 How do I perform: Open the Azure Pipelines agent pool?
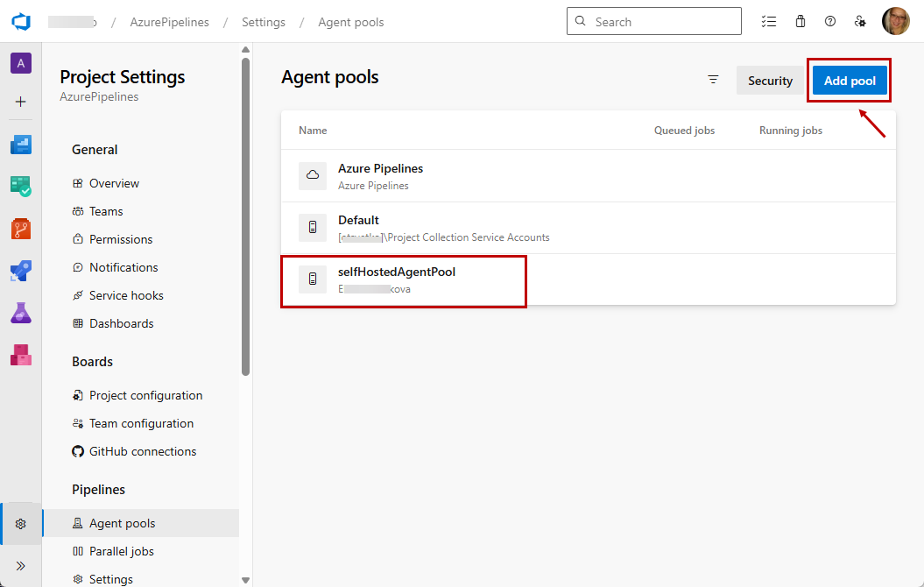(x=588, y=175)
